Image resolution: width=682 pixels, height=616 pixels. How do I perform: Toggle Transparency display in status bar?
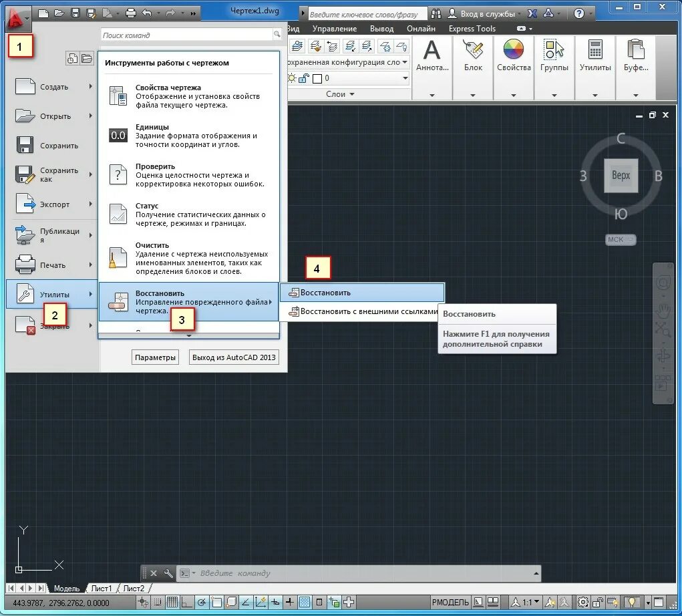pyautogui.click(x=305, y=603)
